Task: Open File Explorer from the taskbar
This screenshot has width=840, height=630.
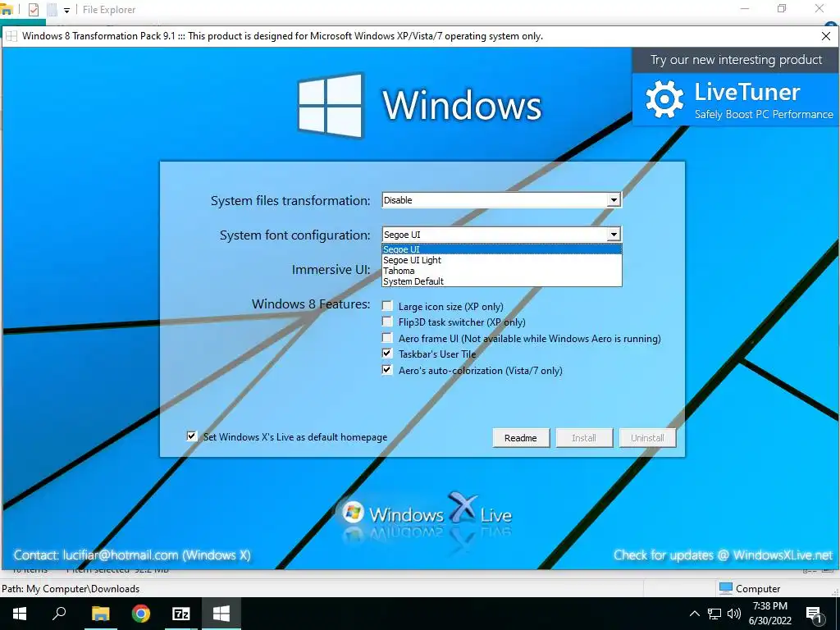Action: [x=100, y=614]
